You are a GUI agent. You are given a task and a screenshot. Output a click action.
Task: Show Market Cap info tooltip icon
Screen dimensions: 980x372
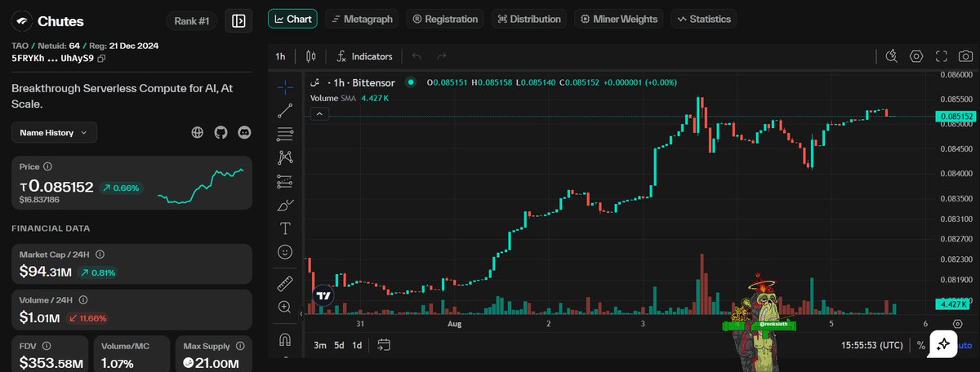point(100,255)
